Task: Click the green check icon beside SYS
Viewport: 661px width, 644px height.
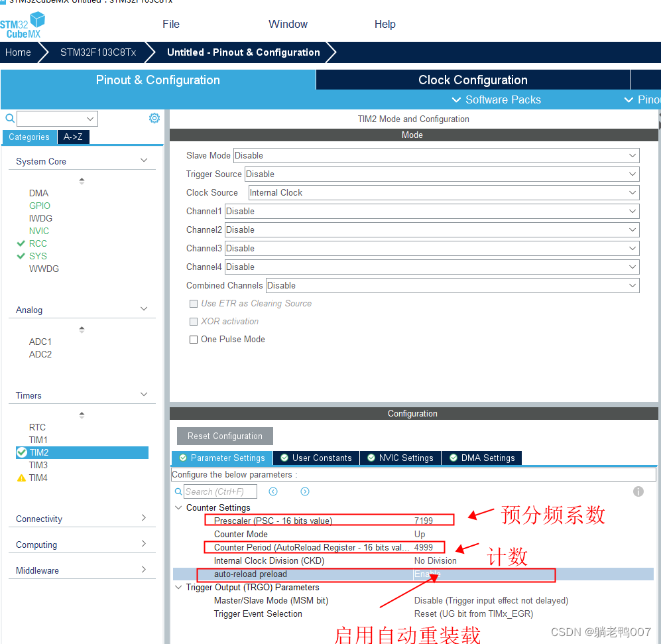Action: pos(21,256)
